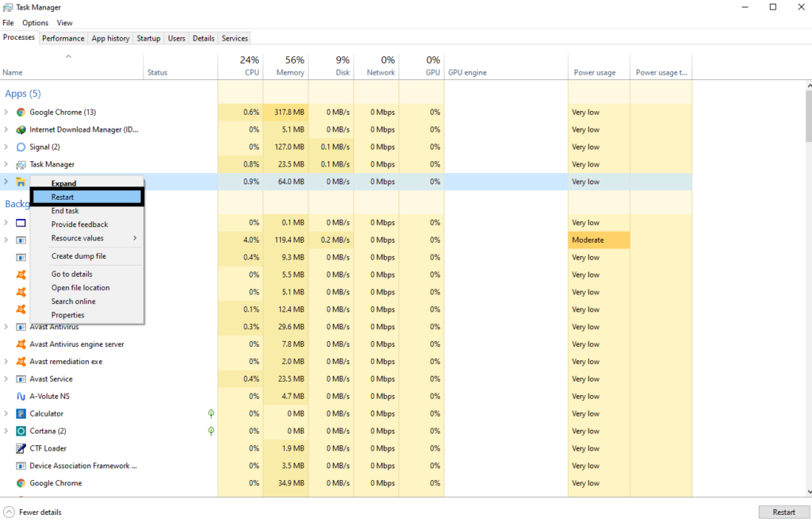Click the Signal app icon

21,148
